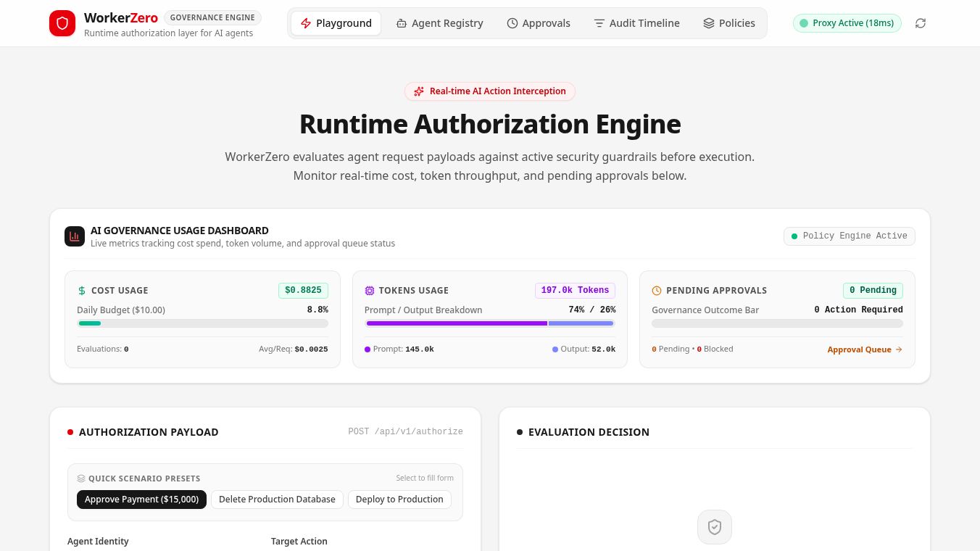The image size is (980, 551).
Task: Switch to the Policies tab
Action: click(729, 23)
